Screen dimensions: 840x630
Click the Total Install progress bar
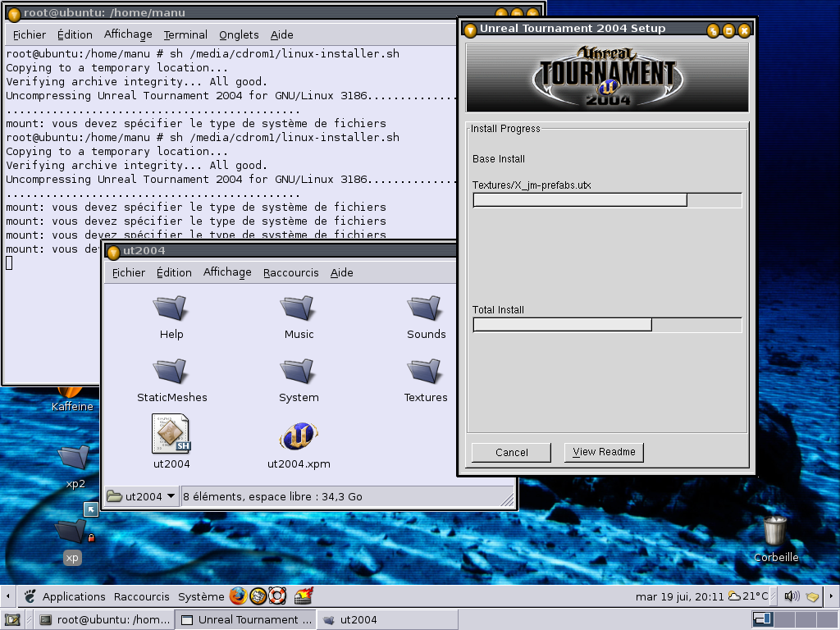pos(607,325)
